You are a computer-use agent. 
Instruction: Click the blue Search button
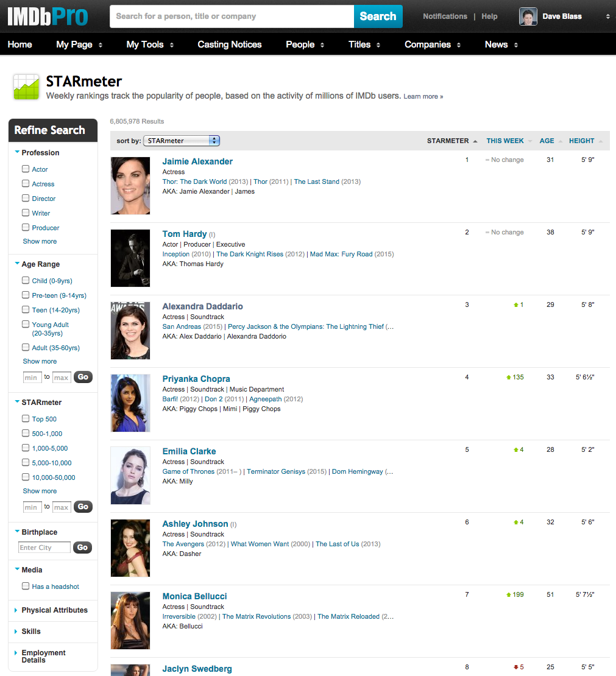coord(378,16)
